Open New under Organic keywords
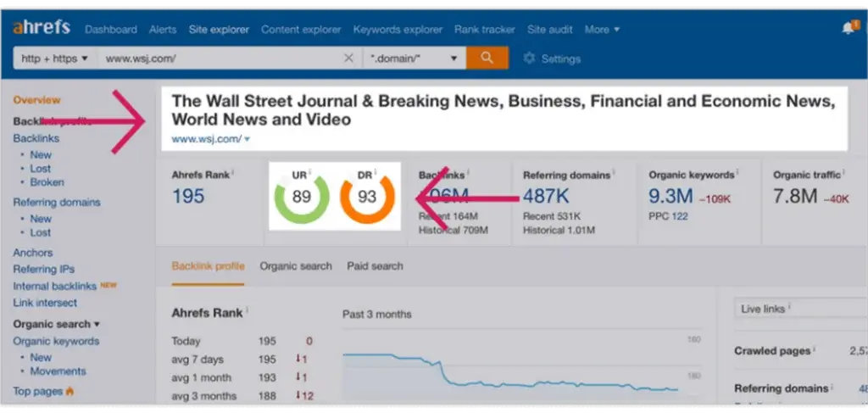 pos(41,358)
